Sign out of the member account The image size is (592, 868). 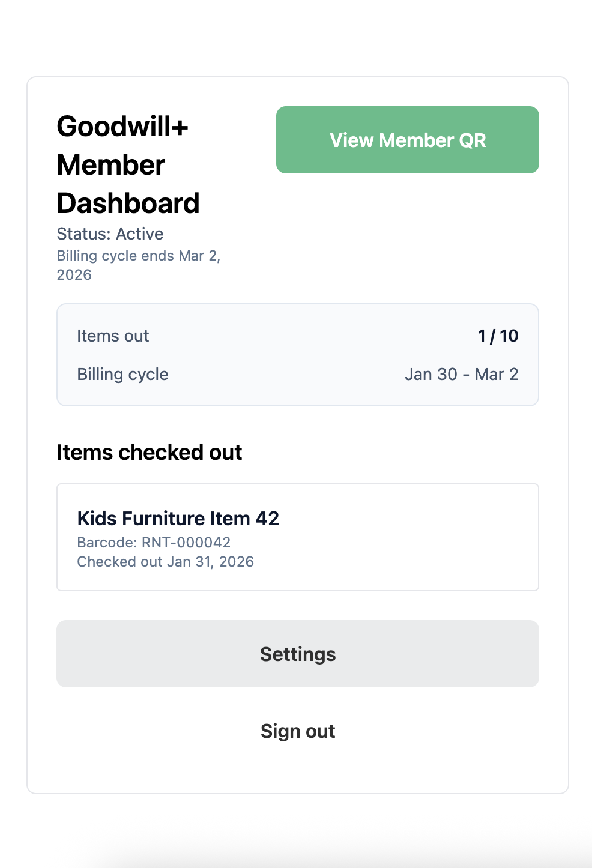(x=297, y=731)
